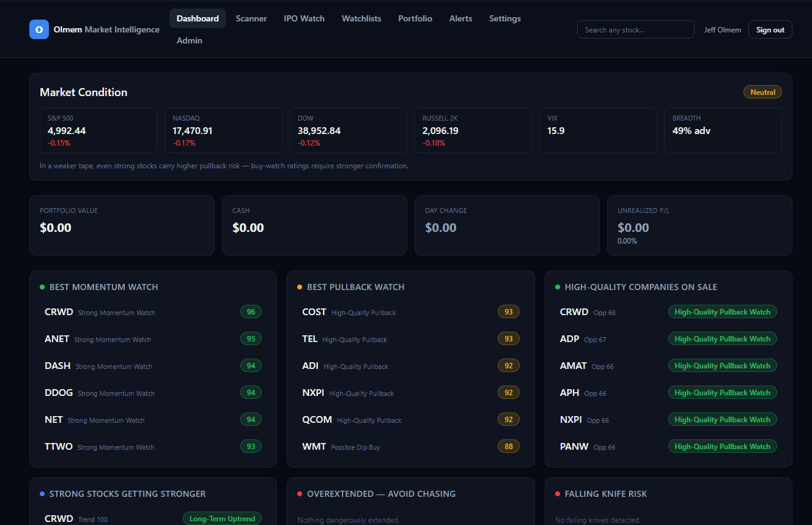Screen dimensions: 812x525
Task: Click the Day Change card
Action: click(x=507, y=225)
